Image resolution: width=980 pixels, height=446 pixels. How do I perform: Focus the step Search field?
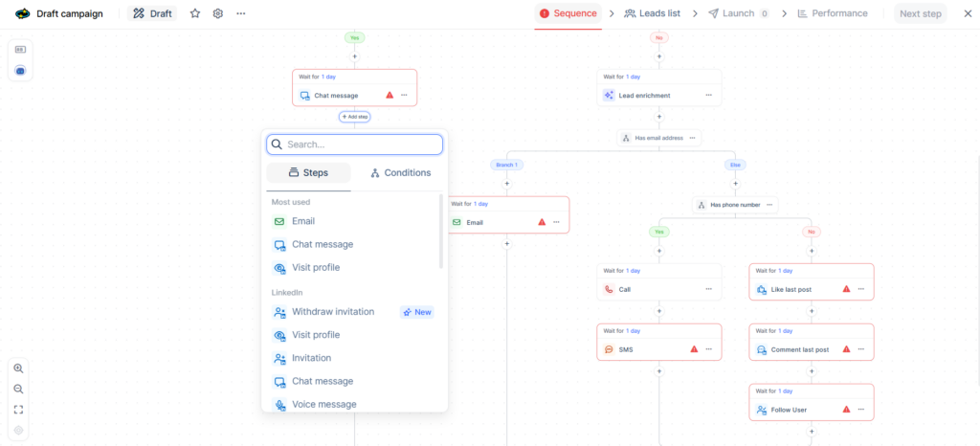click(x=354, y=145)
